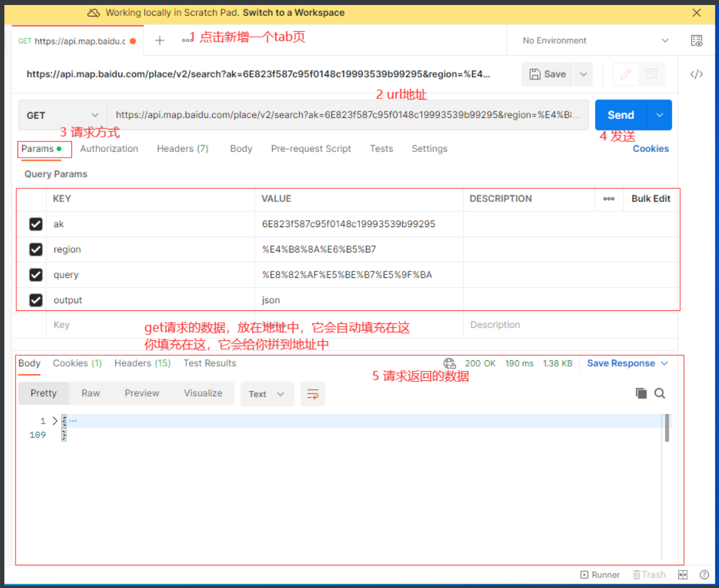
Task: Uncheck the query parameter checkbox
Action: pyautogui.click(x=36, y=275)
